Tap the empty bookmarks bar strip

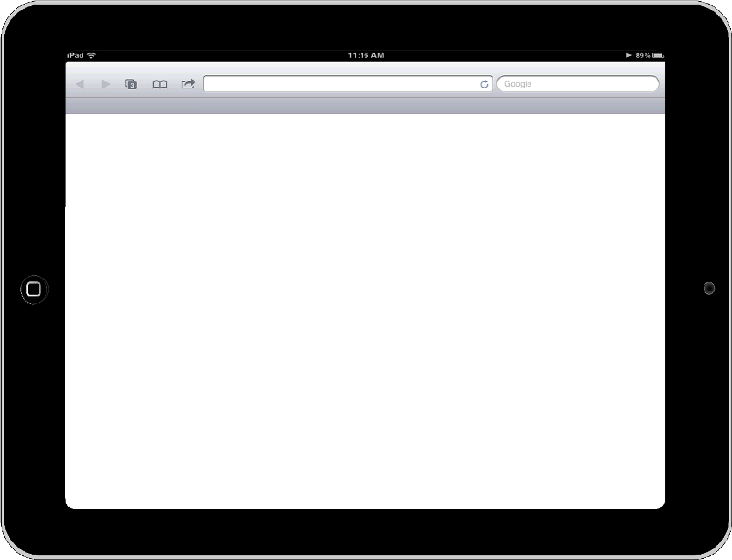[365, 106]
